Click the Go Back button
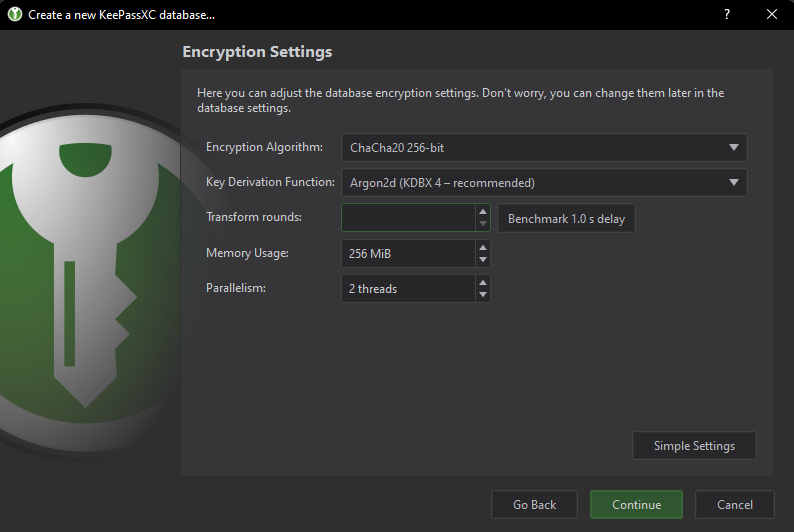This screenshot has height=532, width=794. (x=534, y=504)
